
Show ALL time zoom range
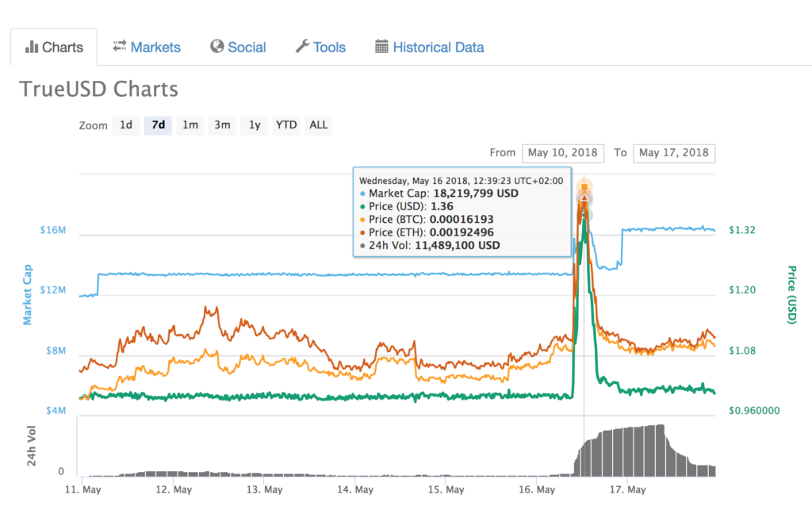319,125
